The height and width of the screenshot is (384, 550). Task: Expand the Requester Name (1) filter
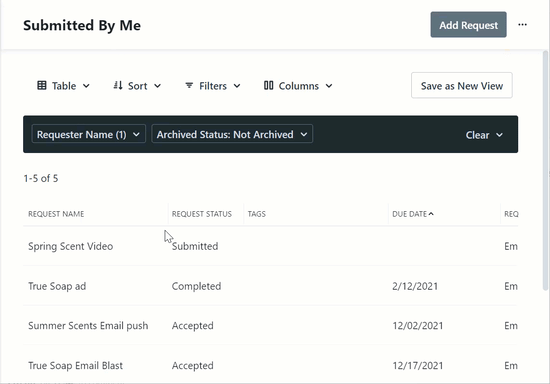(88, 134)
